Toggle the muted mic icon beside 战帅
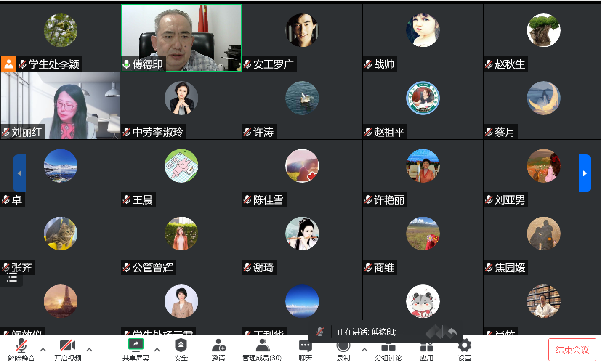 point(367,64)
